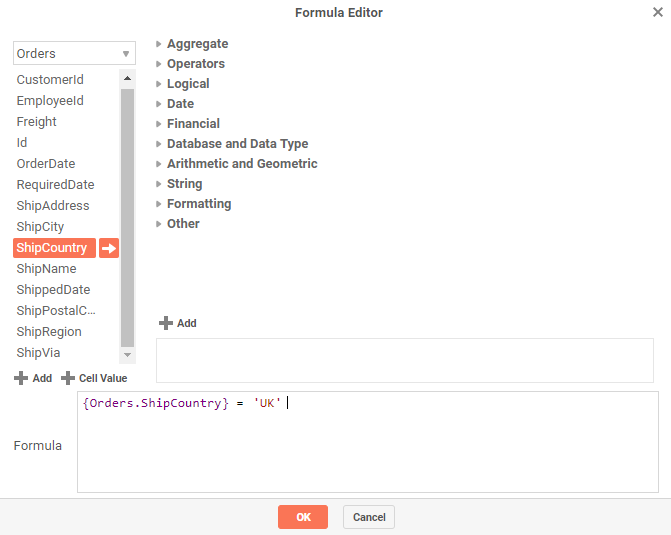Select the ShippedDate field
Viewport: 671px width, 535px height.
click(53, 290)
